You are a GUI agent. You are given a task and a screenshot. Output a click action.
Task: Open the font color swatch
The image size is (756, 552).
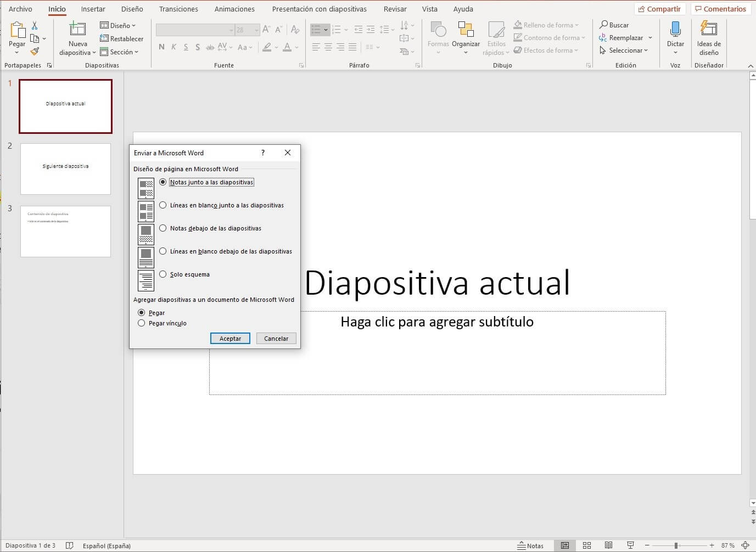pos(287,47)
